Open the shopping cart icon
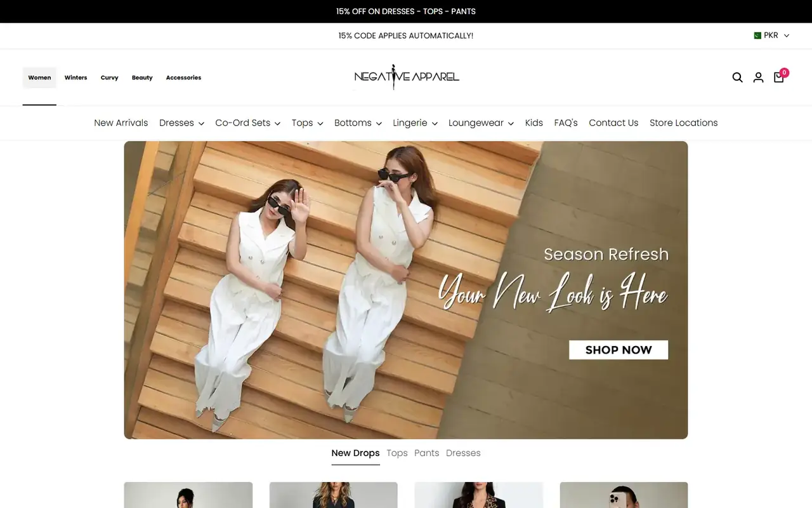This screenshot has width=812, height=508. point(778,77)
